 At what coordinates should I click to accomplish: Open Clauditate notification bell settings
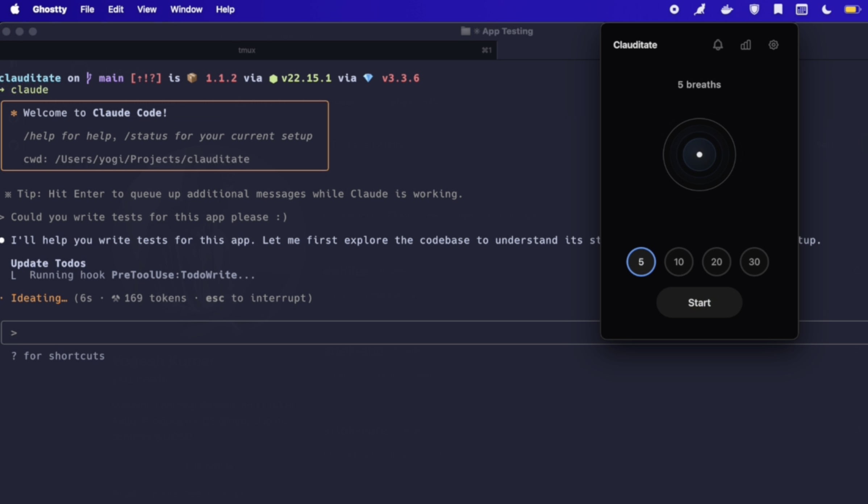click(x=718, y=45)
